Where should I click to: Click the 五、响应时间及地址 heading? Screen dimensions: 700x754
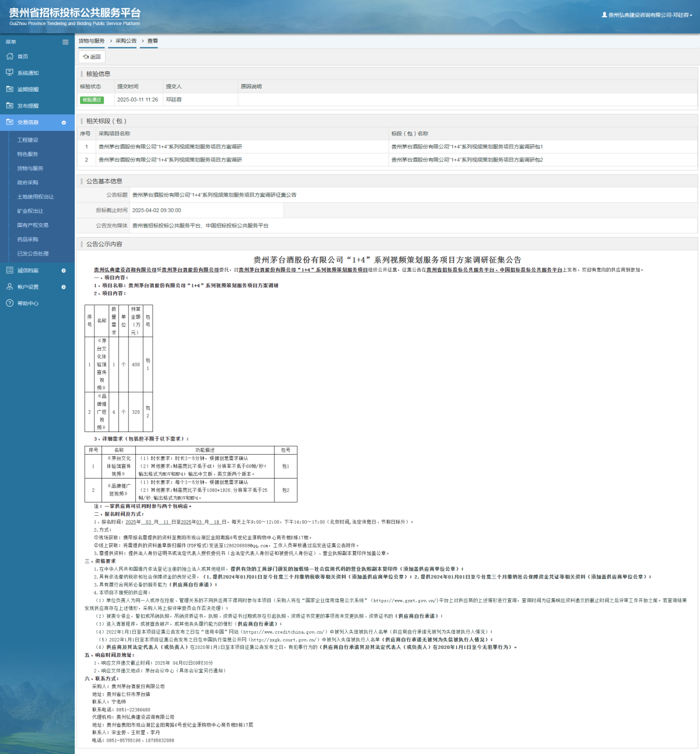(x=110, y=655)
